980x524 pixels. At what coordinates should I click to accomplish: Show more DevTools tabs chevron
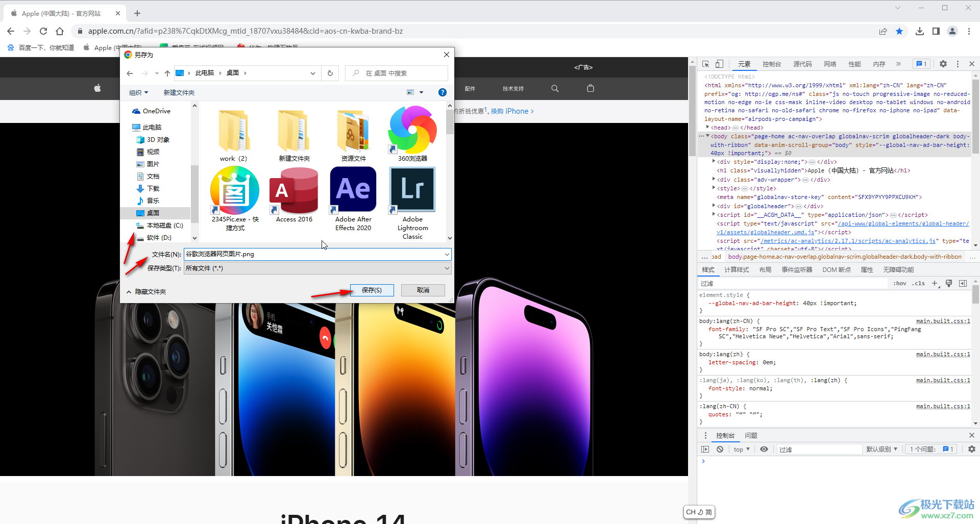pos(898,64)
